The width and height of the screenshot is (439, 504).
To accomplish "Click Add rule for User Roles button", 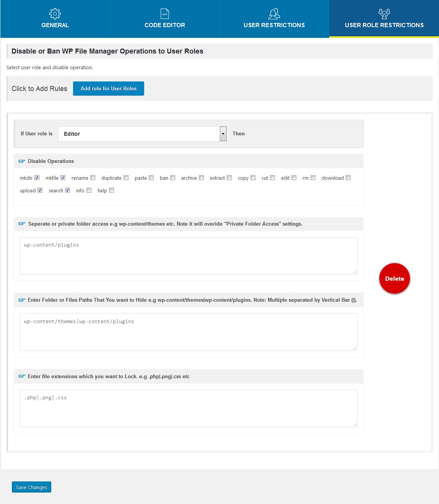I will 109,88.
